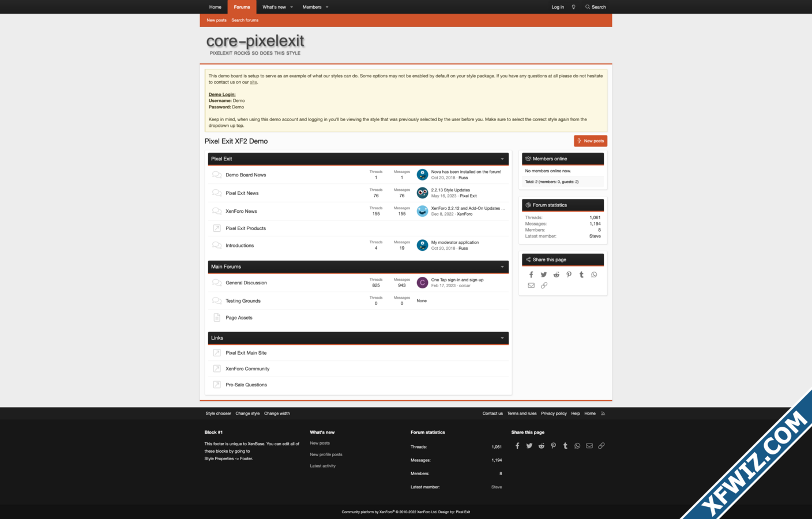Click the Twitter share icon in sidebar
The height and width of the screenshot is (519, 812).
click(544, 274)
